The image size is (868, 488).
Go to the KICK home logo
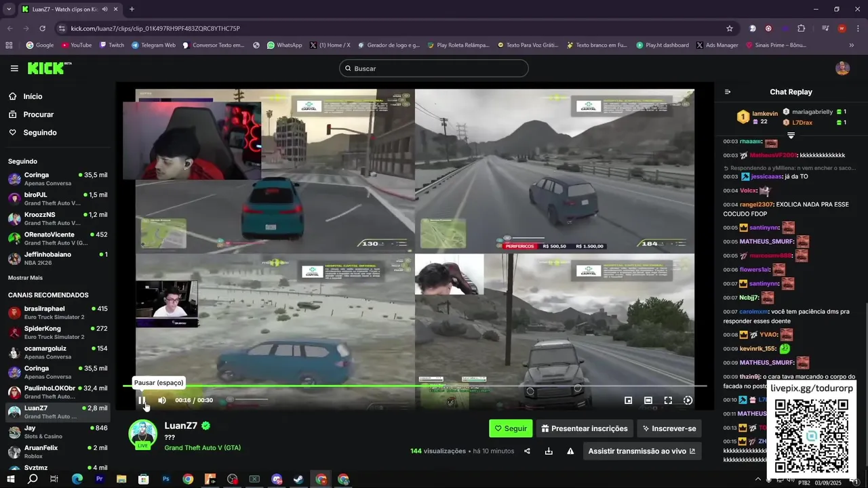pyautogui.click(x=49, y=68)
